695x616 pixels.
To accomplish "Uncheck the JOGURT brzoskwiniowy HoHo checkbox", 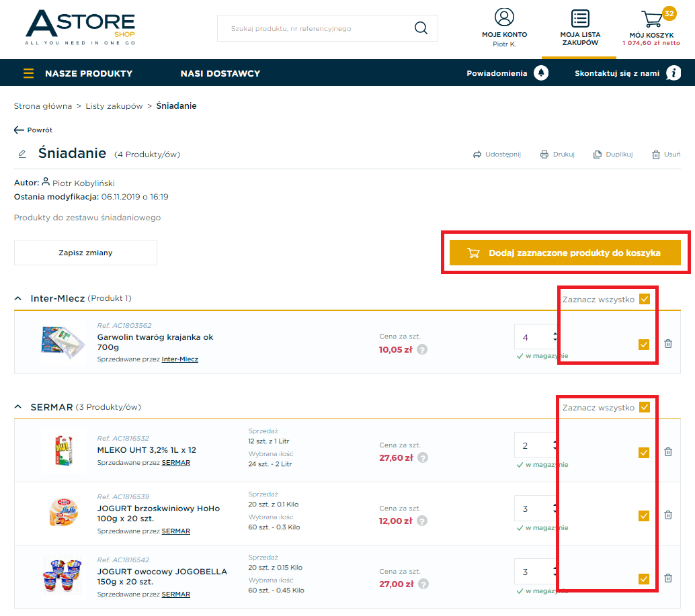I will [x=644, y=516].
